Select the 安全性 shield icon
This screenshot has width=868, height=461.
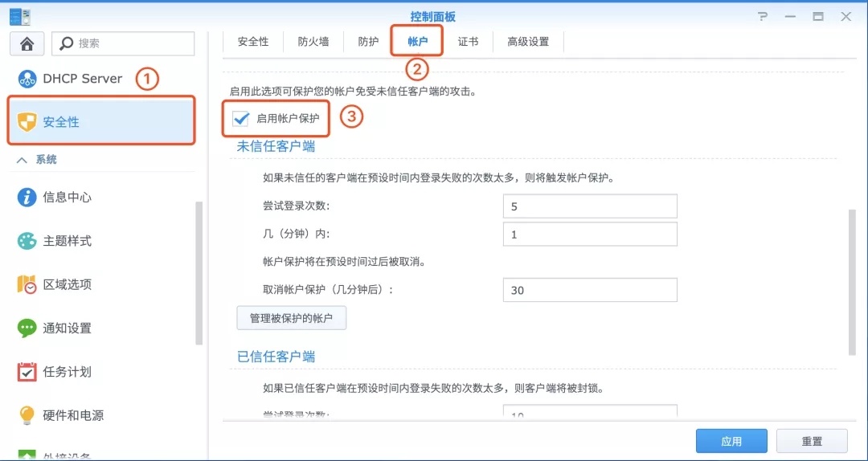(27, 122)
